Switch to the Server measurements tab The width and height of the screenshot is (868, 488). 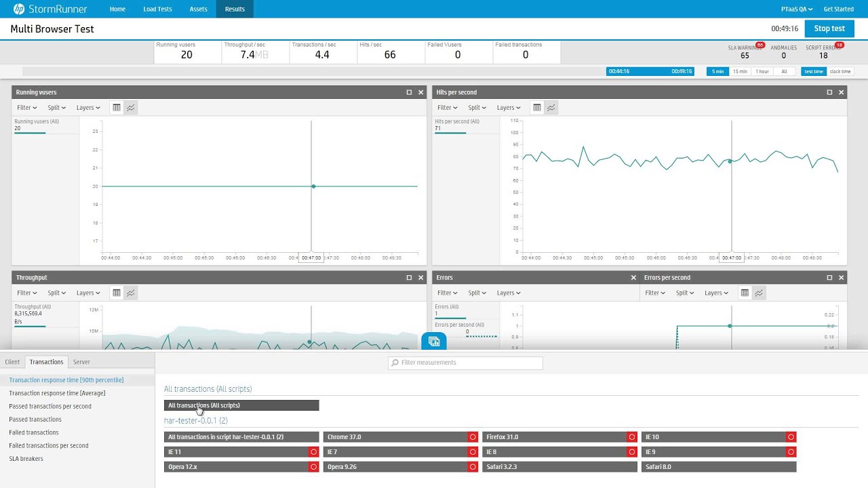(81, 362)
